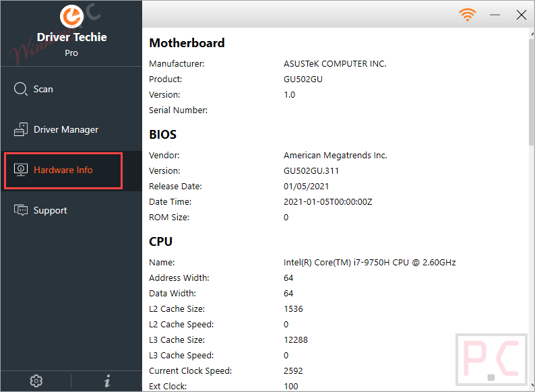This screenshot has width=535, height=392.
Task: Click the Motherboard heading
Action: pyautogui.click(x=187, y=43)
